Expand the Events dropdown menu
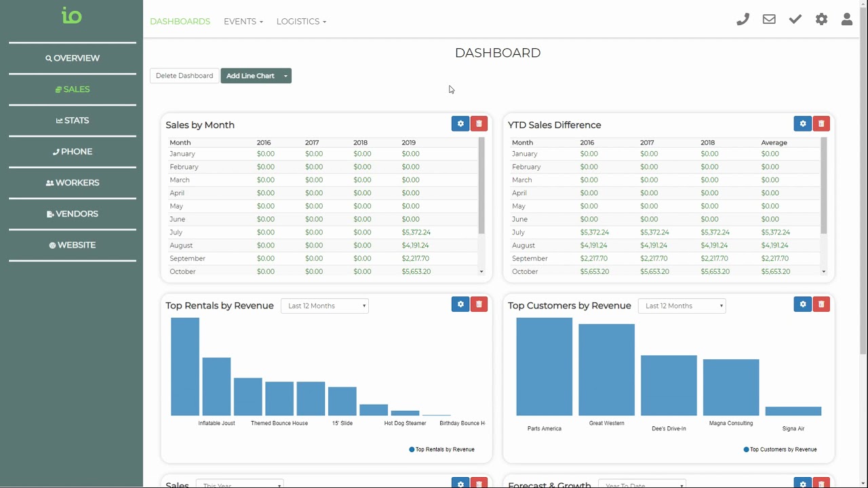The width and height of the screenshot is (868, 488). point(243,22)
